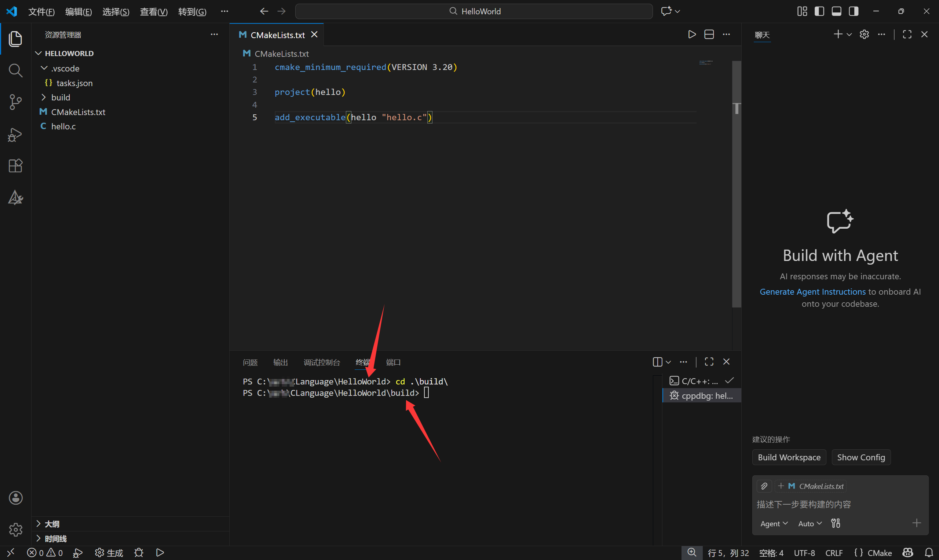Screen dimensions: 939x560
Task: Open the Run and Debug view
Action: pyautogui.click(x=15, y=135)
